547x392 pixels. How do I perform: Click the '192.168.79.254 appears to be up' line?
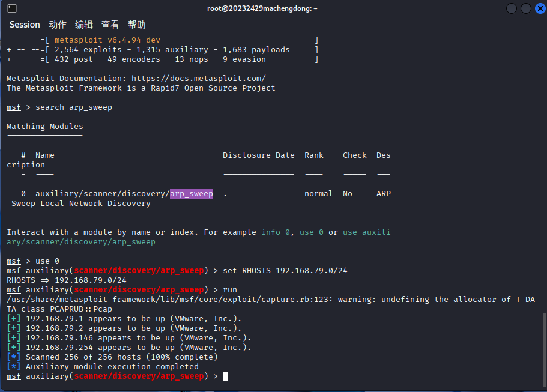pyautogui.click(x=128, y=348)
